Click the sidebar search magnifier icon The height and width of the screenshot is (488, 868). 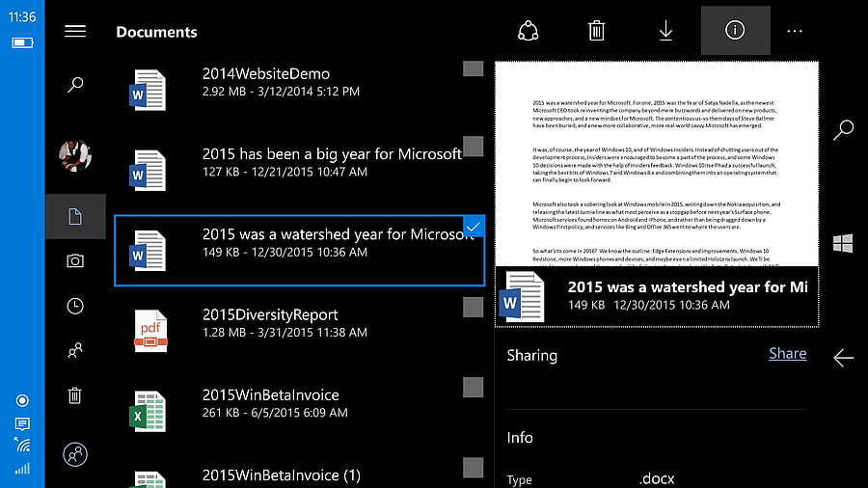click(75, 85)
